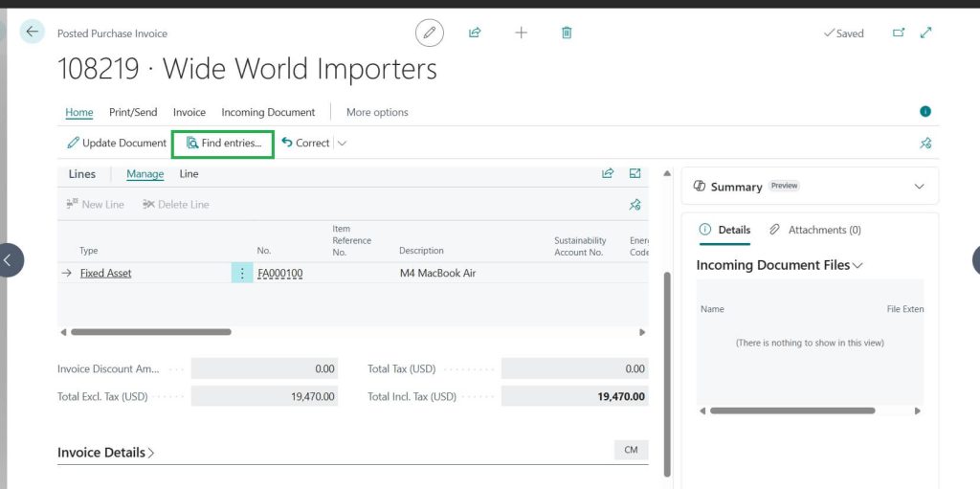
Task: Pin the action bar icon
Action: pos(925,144)
